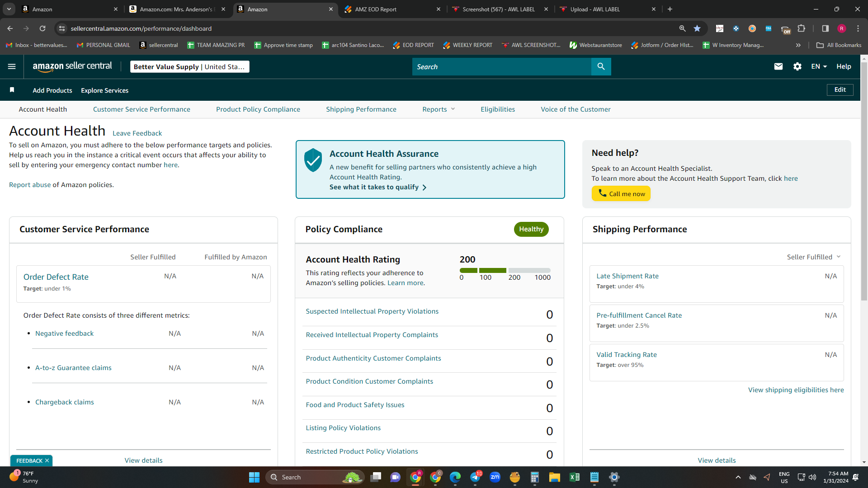Click the Windows taskbar Search box
Viewport: 868px width, 488px height.
(315, 477)
